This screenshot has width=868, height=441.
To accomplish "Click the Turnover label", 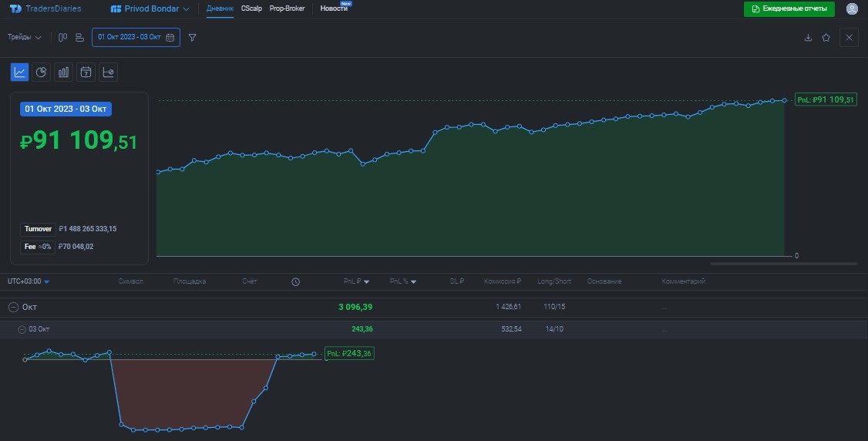I will tap(38, 229).
